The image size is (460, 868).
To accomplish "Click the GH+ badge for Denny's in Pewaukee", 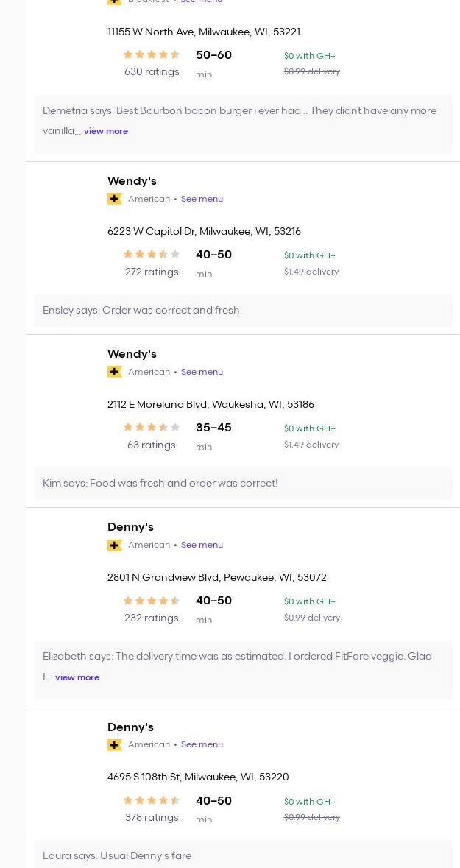I will pos(115,545).
